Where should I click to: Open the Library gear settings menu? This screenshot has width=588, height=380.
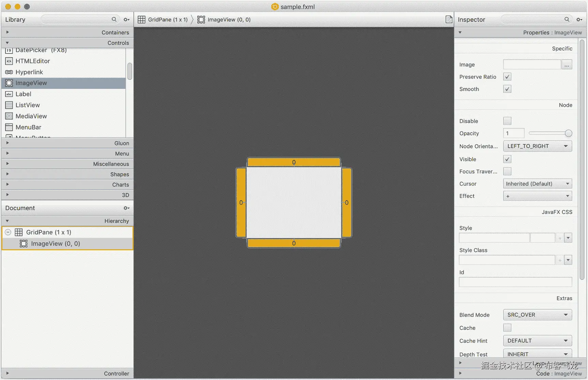(126, 20)
